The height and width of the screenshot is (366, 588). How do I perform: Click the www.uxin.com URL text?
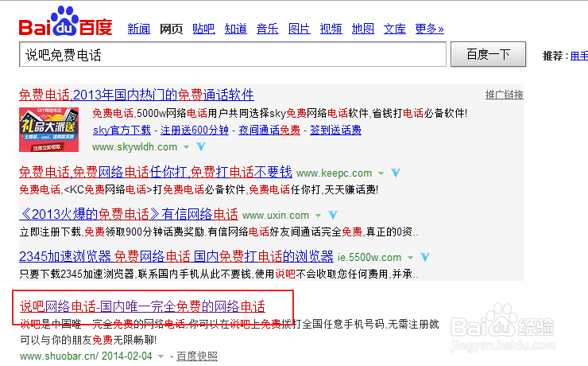[x=276, y=216]
